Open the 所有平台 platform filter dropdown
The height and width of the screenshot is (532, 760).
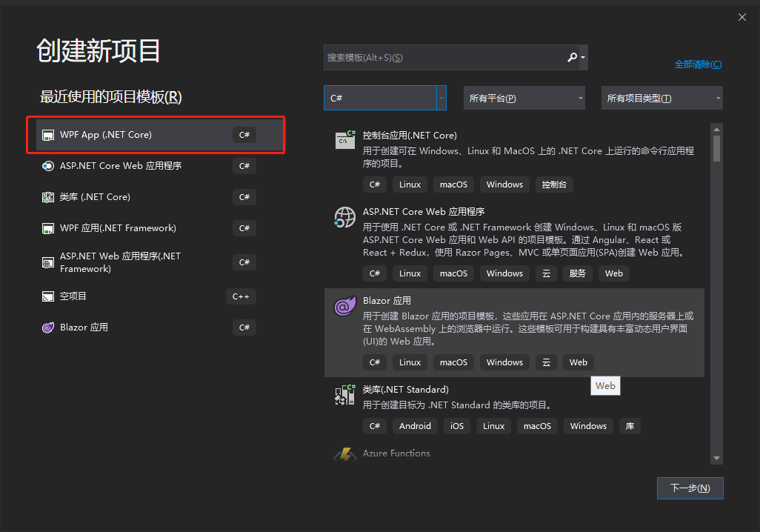pyautogui.click(x=524, y=98)
